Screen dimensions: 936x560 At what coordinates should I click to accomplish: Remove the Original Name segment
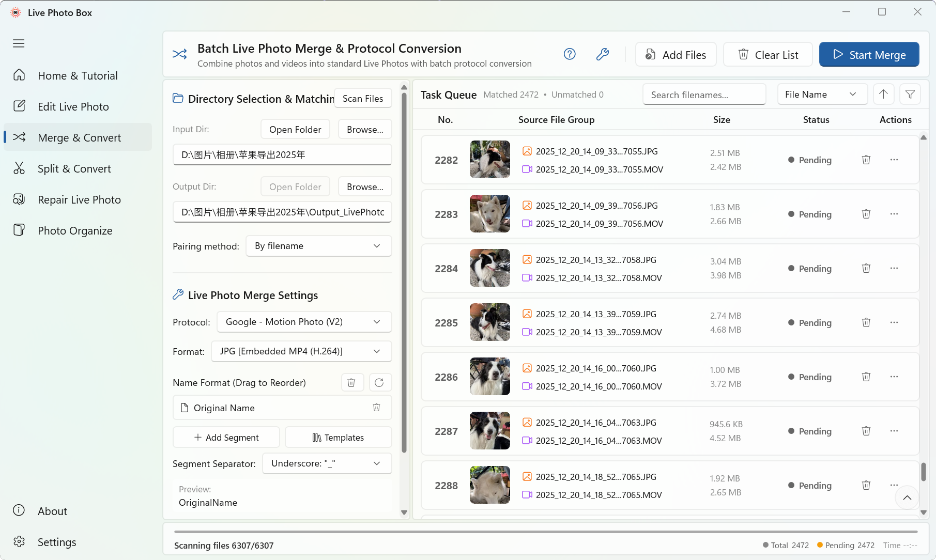click(x=377, y=408)
